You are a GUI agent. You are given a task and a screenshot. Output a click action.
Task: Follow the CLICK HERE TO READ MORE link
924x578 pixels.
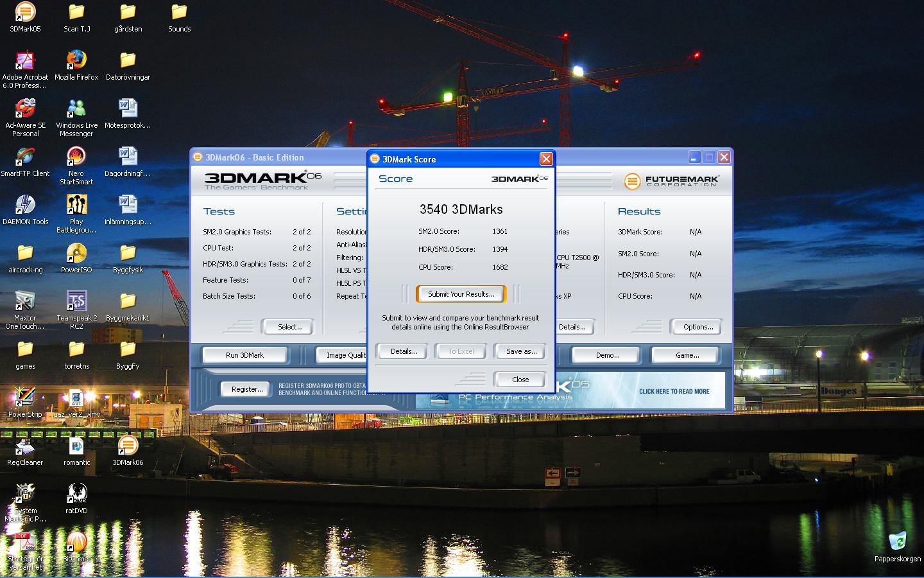[x=674, y=391]
